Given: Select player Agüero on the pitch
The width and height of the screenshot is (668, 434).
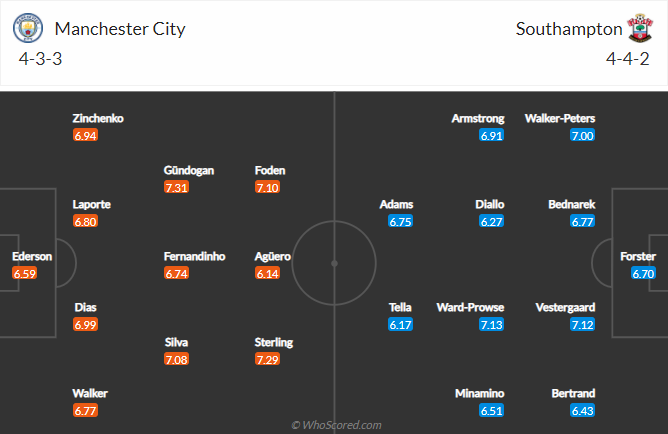Looking at the screenshot, I should (272, 256).
